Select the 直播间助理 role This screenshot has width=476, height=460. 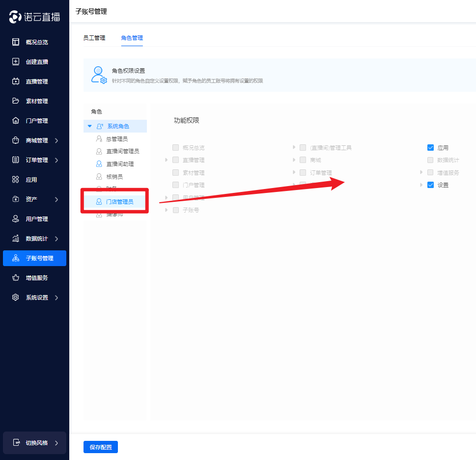120,164
